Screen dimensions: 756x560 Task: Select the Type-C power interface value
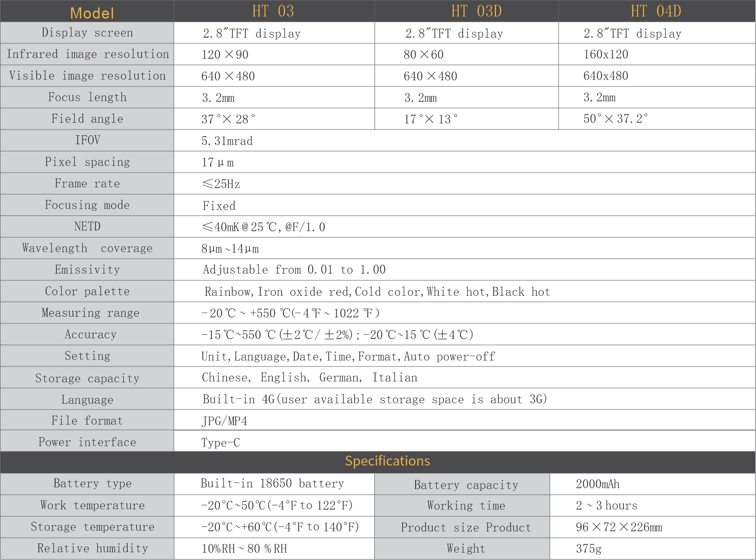tap(220, 443)
